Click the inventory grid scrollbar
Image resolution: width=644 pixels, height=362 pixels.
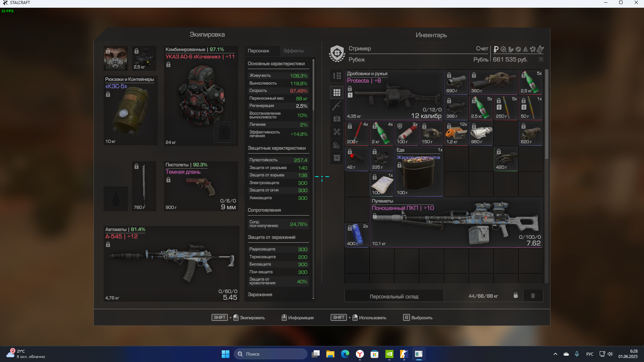click(546, 114)
